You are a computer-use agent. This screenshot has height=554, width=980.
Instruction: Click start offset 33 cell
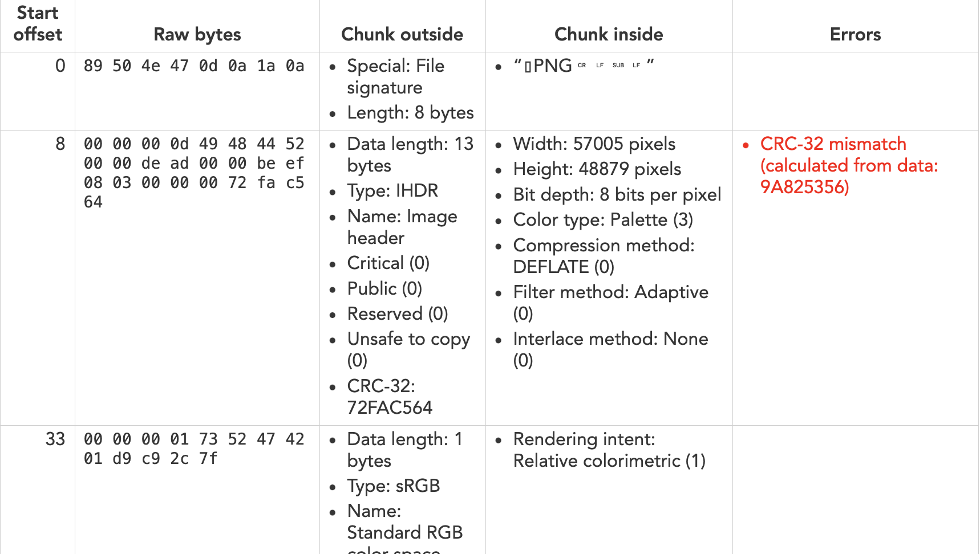point(55,439)
